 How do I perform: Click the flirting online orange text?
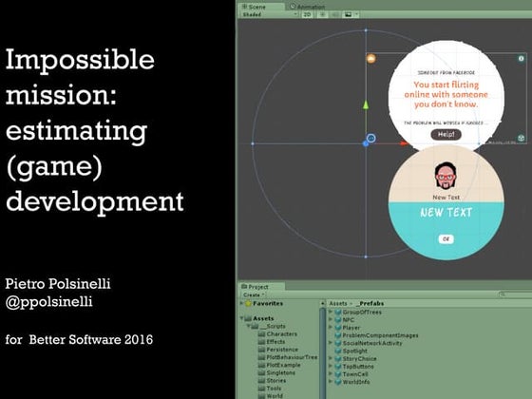pyautogui.click(x=446, y=94)
